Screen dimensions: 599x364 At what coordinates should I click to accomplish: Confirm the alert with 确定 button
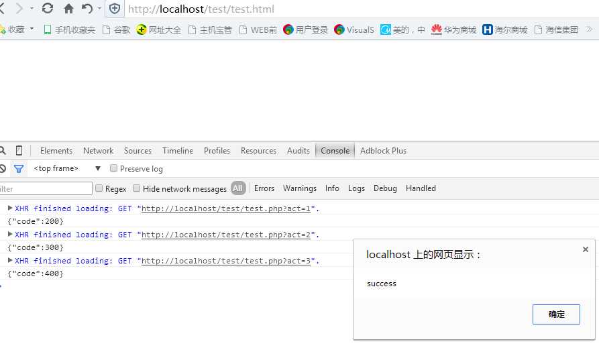[556, 314]
